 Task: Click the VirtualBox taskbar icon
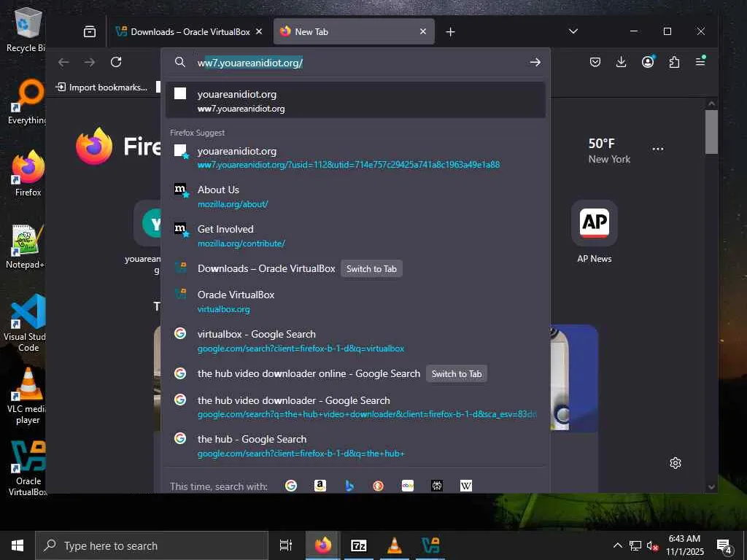[430, 545]
